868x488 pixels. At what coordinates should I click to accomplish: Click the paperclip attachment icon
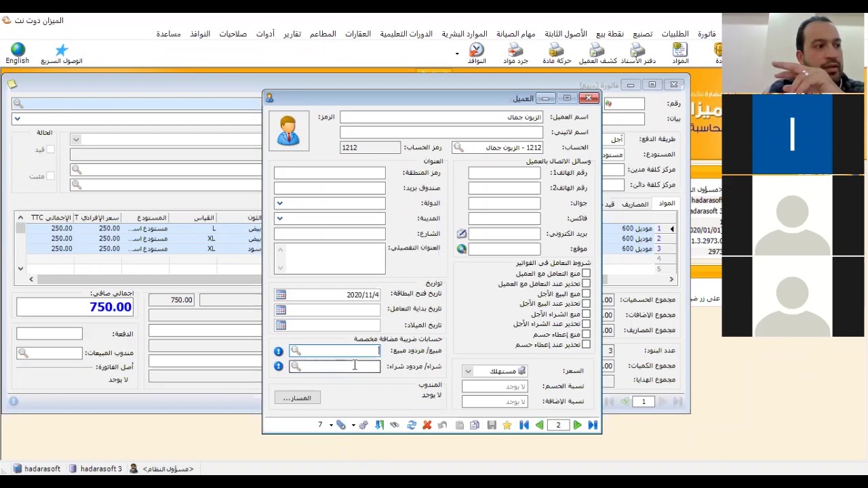341,426
